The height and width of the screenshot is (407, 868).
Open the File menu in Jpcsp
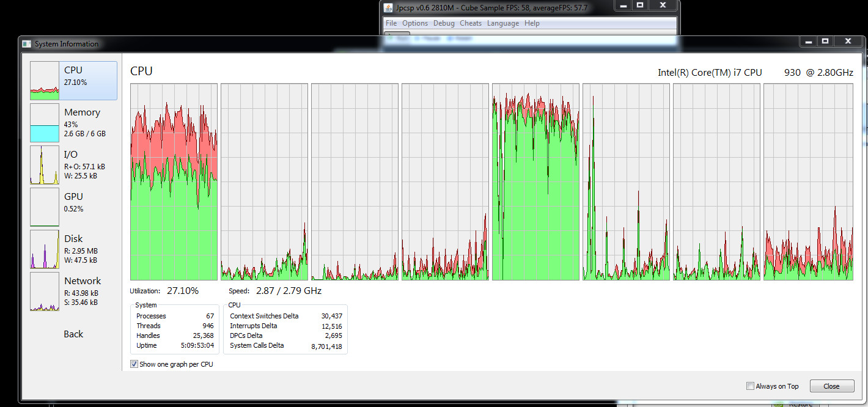(391, 23)
